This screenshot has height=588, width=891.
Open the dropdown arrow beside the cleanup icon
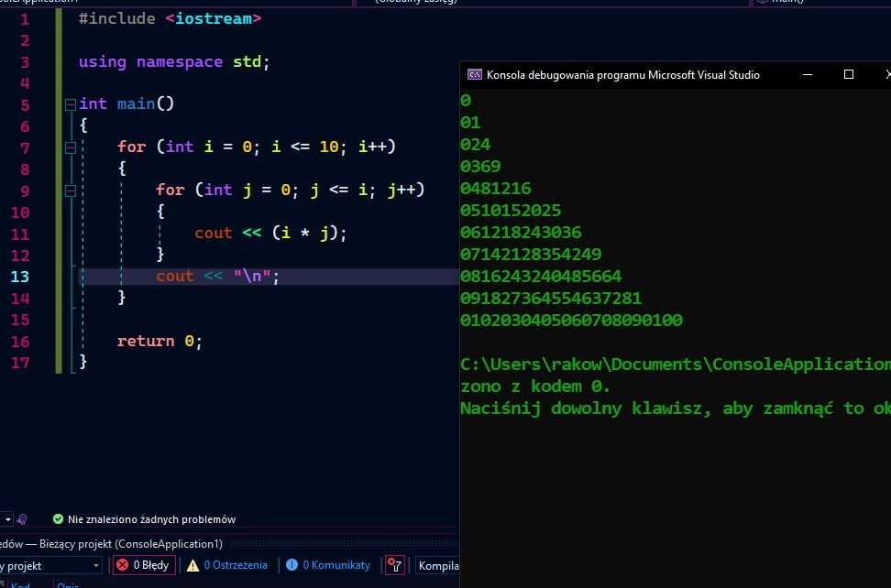(x=7, y=519)
